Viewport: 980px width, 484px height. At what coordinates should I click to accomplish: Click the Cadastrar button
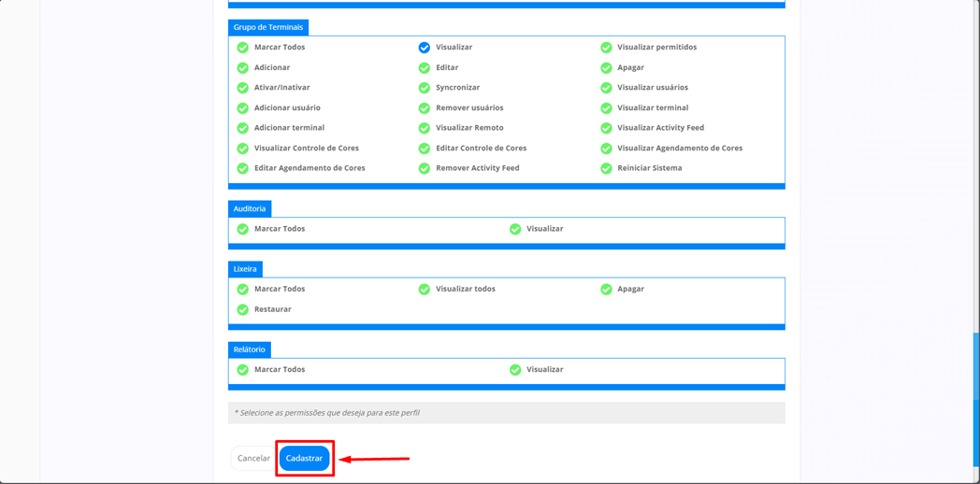[304, 458]
